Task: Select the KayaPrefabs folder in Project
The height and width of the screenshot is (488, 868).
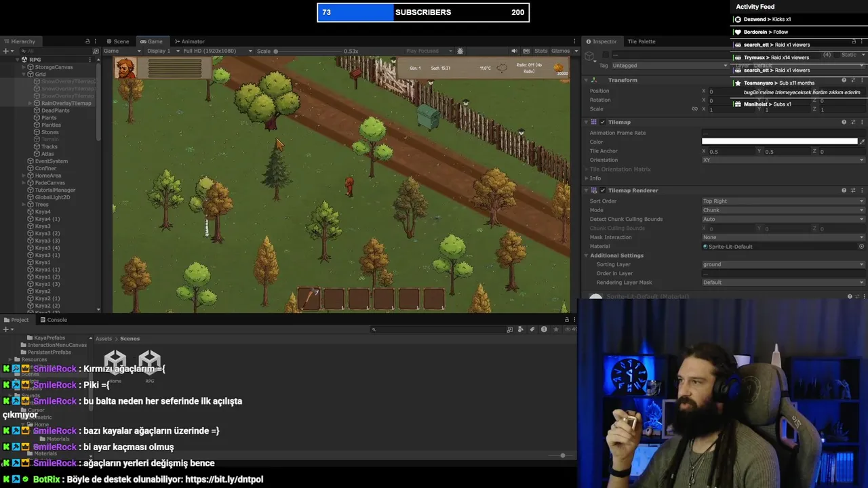Action: coord(50,338)
